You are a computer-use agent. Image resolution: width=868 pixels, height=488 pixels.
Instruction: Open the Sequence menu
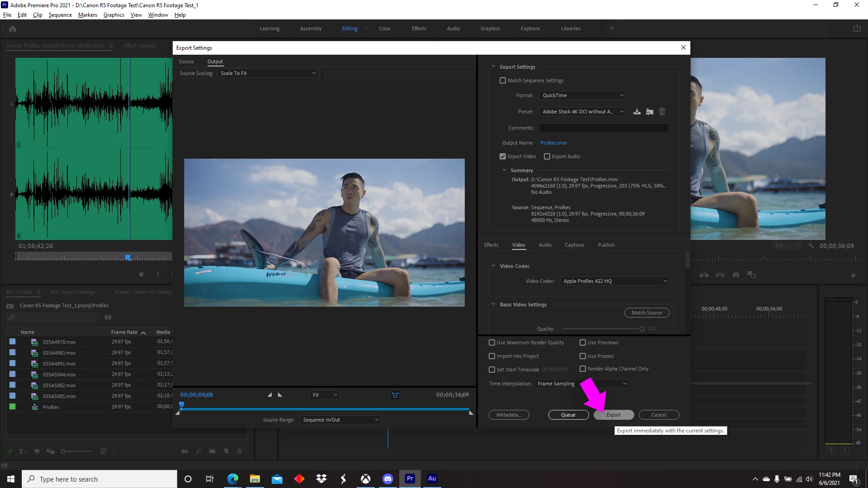tap(60, 15)
